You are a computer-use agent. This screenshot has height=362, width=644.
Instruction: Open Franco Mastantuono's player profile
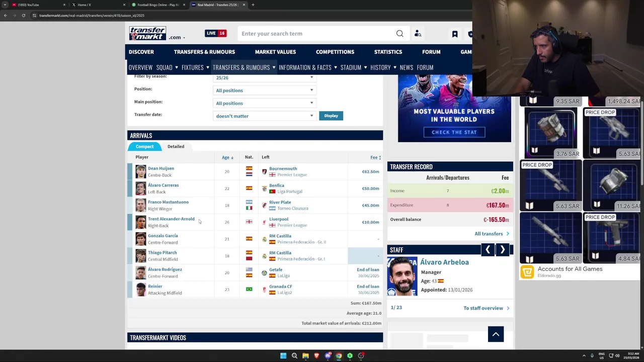tap(168, 202)
